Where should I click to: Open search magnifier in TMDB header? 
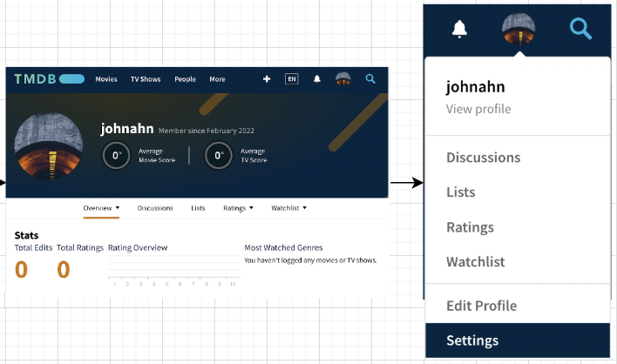pyautogui.click(x=370, y=78)
